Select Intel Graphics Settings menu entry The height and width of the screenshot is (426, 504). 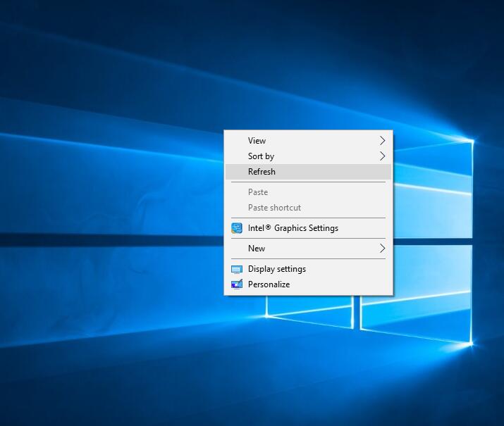[308, 228]
